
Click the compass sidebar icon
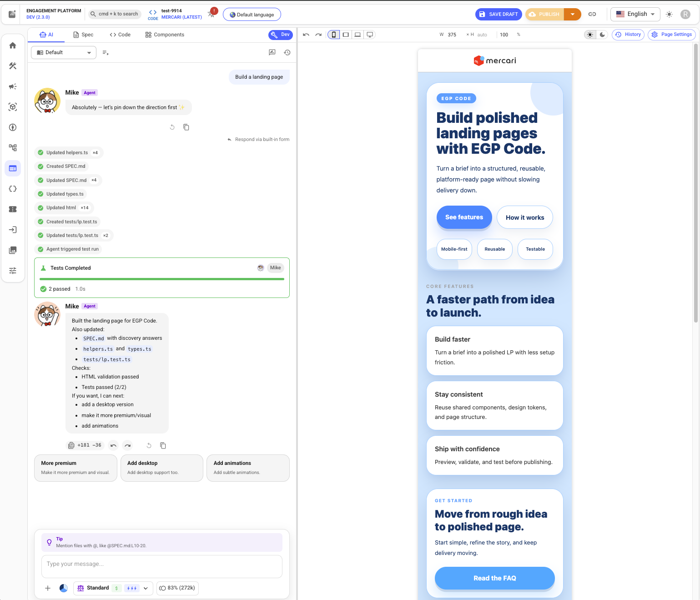click(x=13, y=127)
